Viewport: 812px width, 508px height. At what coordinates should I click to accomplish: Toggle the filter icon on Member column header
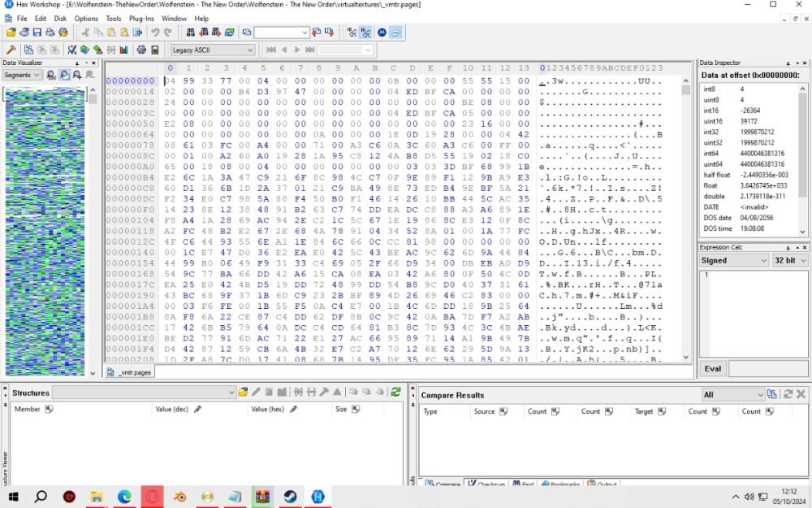tap(50, 409)
